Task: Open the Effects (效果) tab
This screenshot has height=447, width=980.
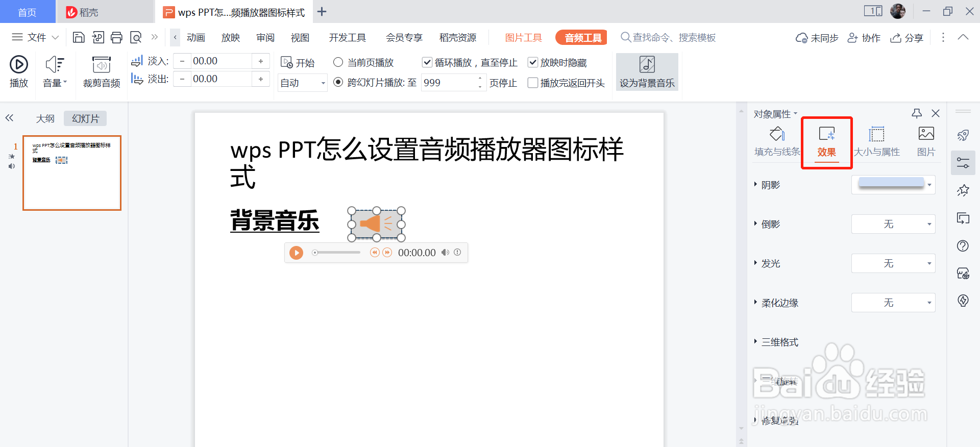Action: pyautogui.click(x=826, y=142)
